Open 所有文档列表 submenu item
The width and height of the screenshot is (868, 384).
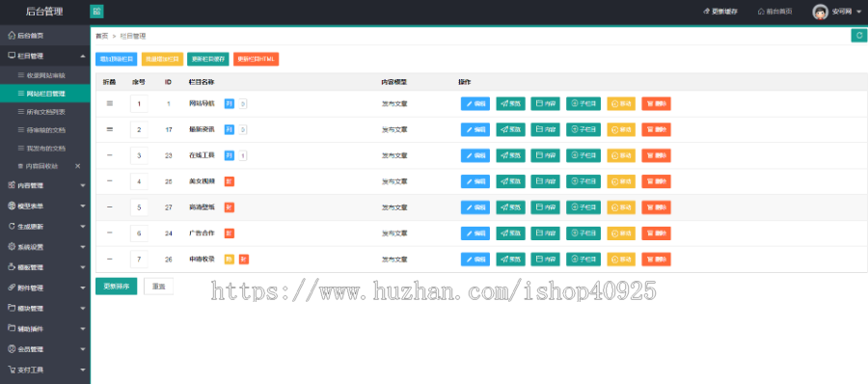44,112
